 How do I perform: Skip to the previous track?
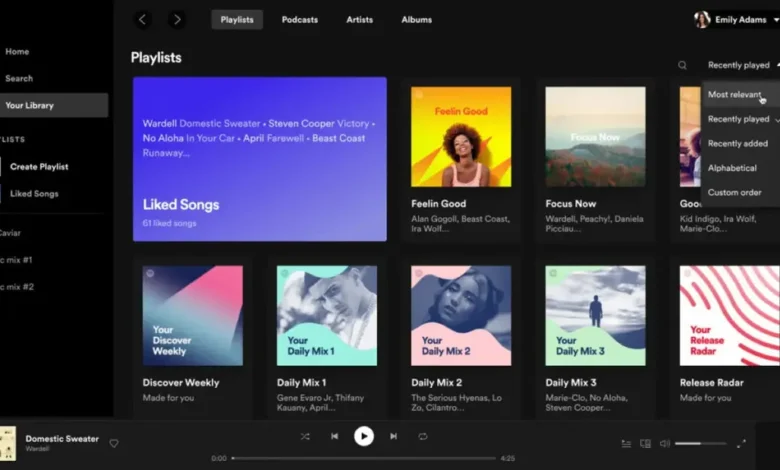[334, 436]
